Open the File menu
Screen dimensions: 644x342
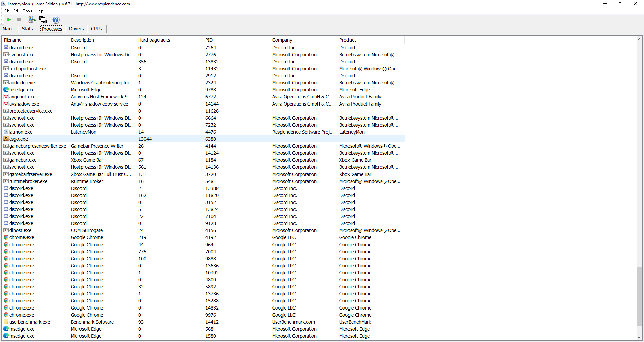7,11
